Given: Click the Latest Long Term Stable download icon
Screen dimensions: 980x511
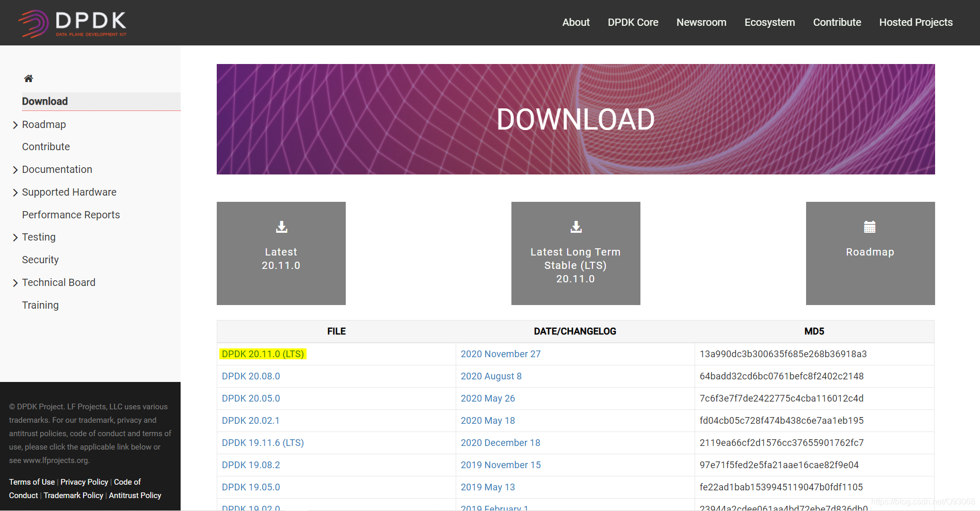Looking at the screenshot, I should point(576,227).
